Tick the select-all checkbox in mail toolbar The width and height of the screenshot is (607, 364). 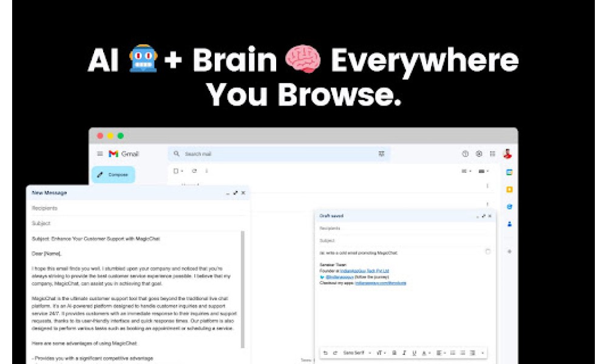pos(176,171)
